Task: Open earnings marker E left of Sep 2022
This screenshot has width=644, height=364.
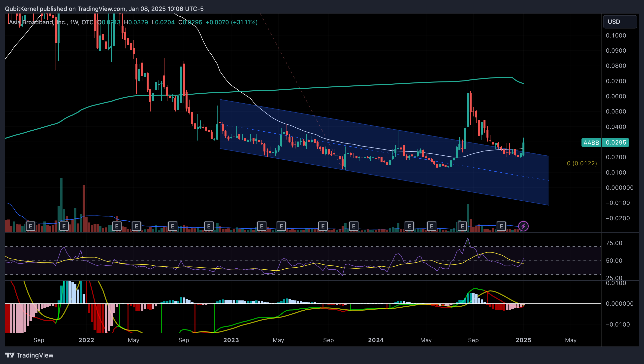Action: [x=172, y=226]
